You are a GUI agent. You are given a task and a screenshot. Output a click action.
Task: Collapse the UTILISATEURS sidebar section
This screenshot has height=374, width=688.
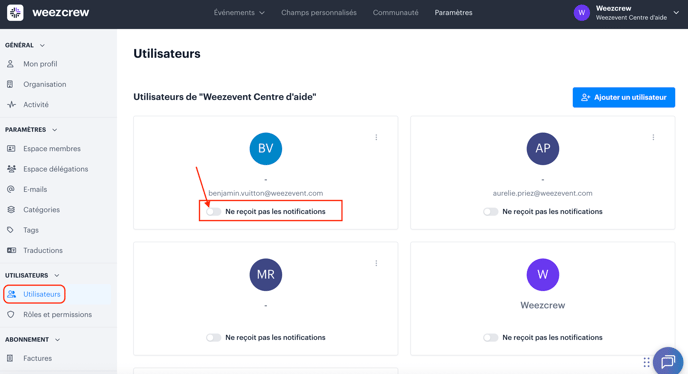click(x=32, y=275)
